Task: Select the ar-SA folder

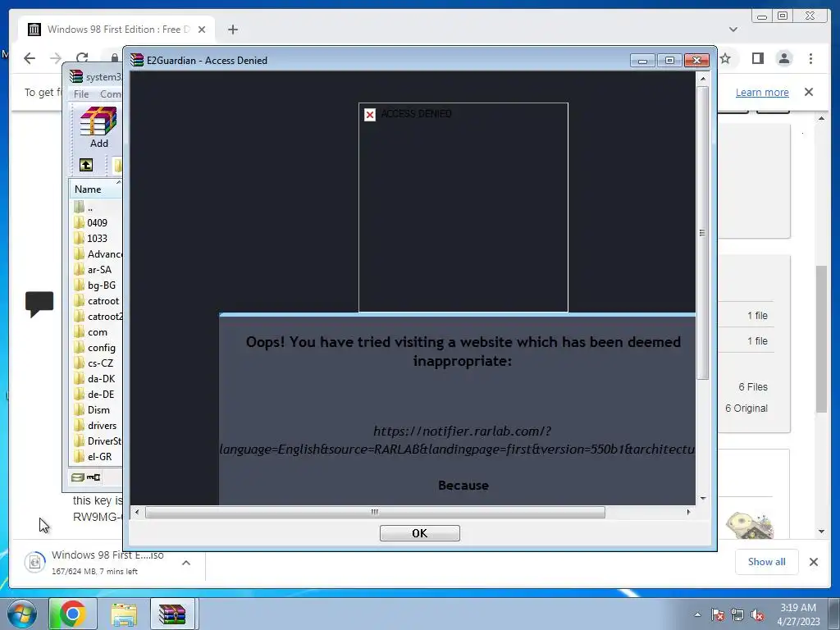Action: pyautogui.click(x=99, y=269)
